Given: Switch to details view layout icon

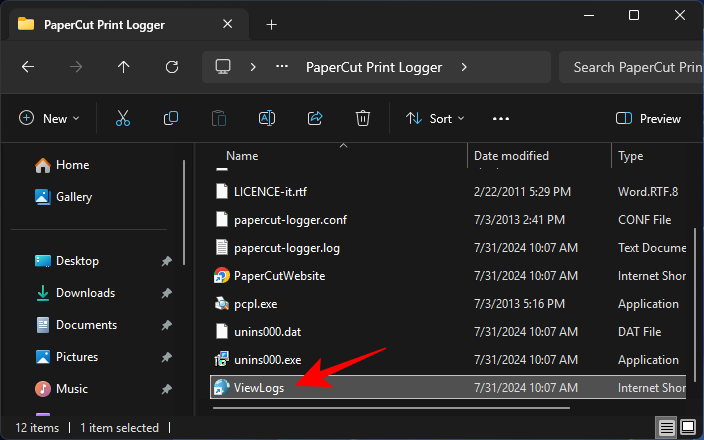Looking at the screenshot, I should coord(666,428).
